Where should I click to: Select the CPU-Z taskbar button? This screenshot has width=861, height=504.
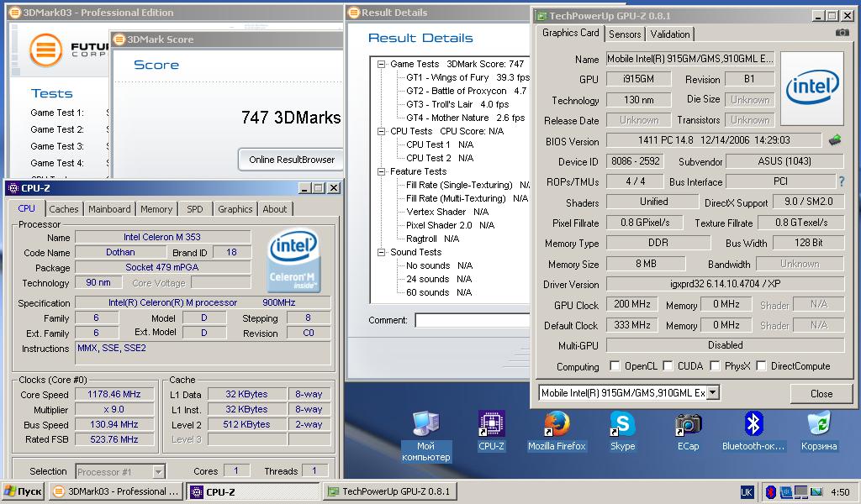click(252, 492)
